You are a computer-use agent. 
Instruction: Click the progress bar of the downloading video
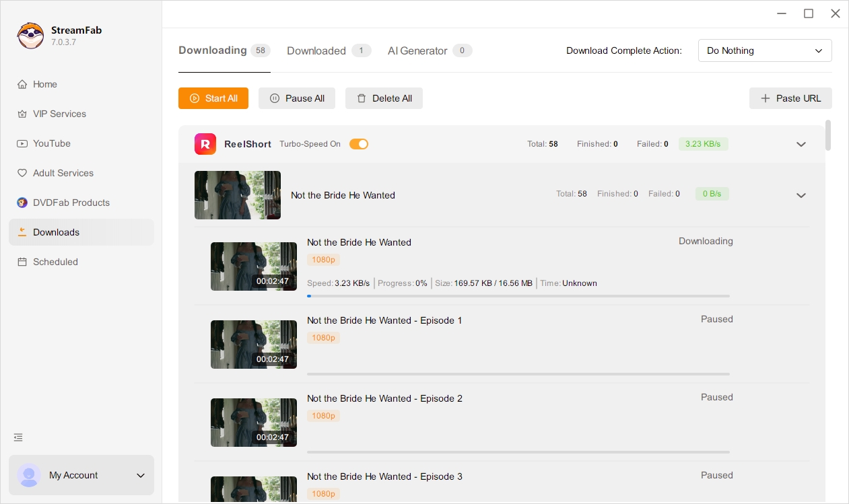518,296
